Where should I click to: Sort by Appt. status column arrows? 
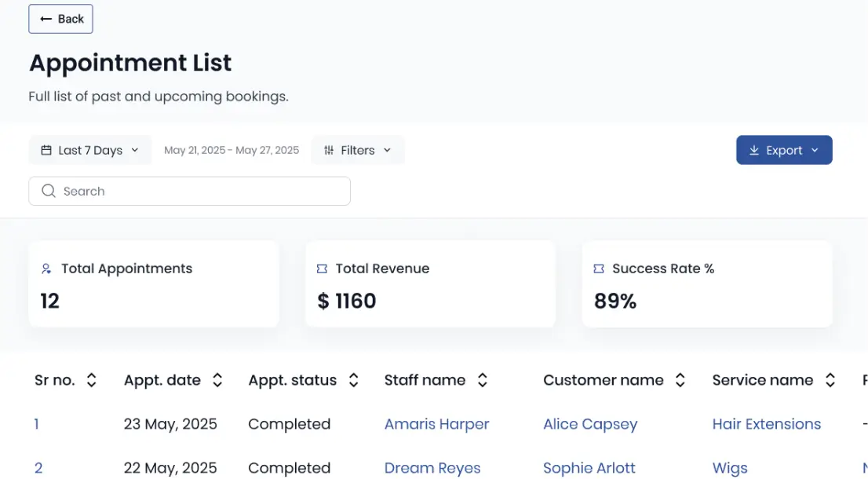click(354, 381)
